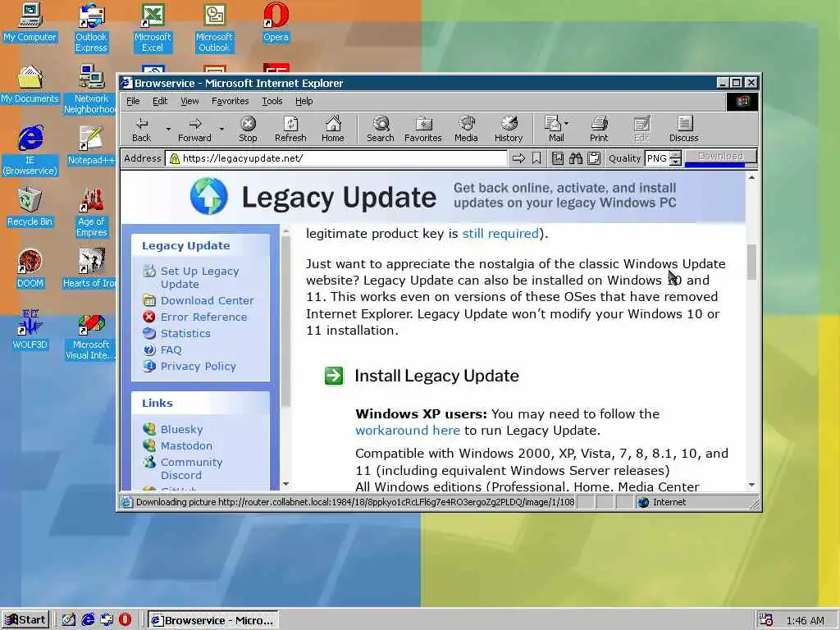840x630 pixels.
Task: Open Set Up Legacy Update link
Action: pyautogui.click(x=199, y=277)
